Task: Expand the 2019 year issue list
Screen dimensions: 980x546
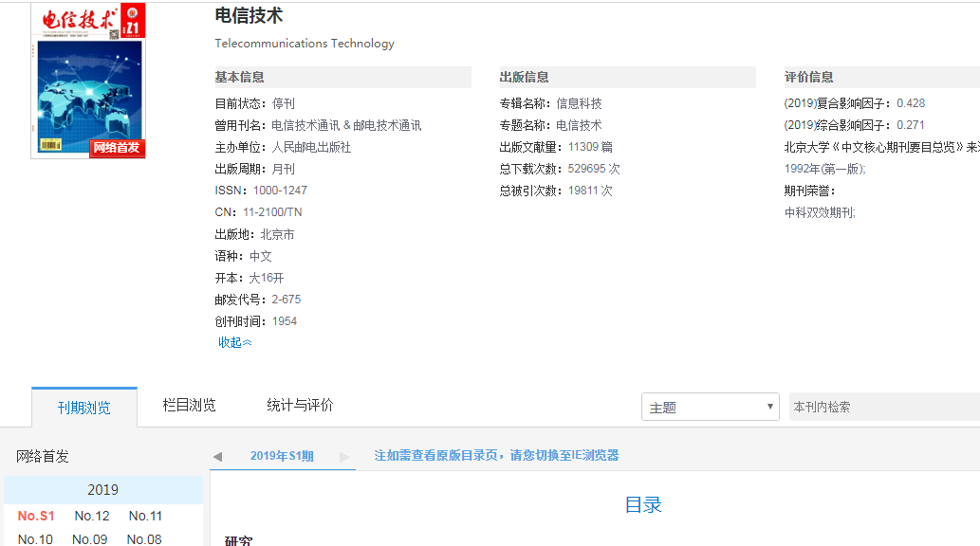Action: [103, 490]
